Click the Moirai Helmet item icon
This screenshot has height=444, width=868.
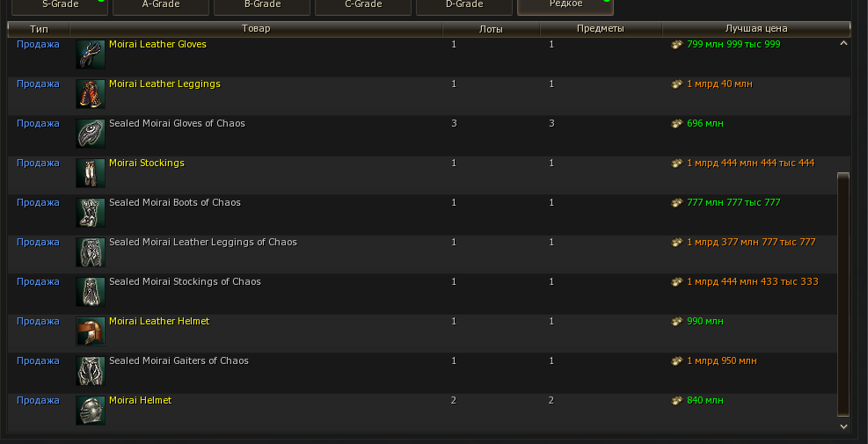point(91,411)
